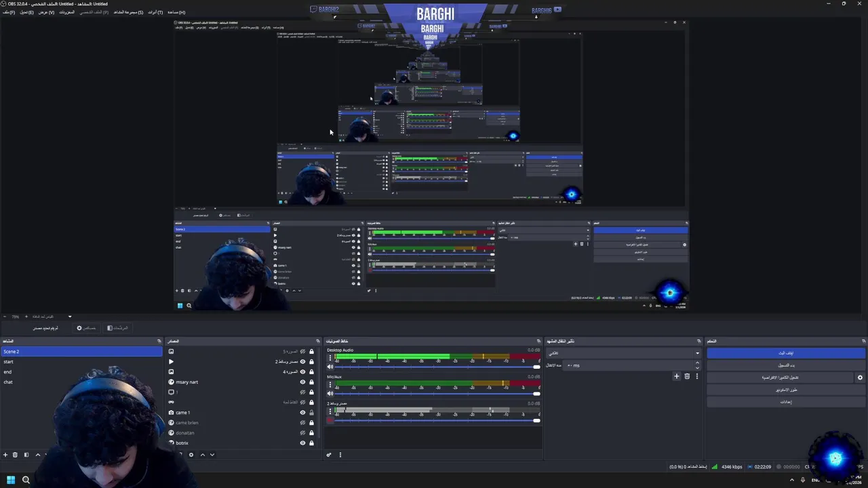Viewport: 868px width, 488px height.
Task: Open Desktop Audio three-dot options menu
Action: (x=330, y=358)
